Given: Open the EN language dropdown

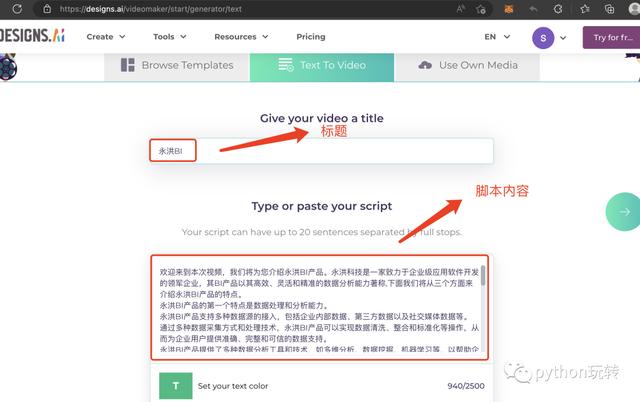Looking at the screenshot, I should [497, 37].
